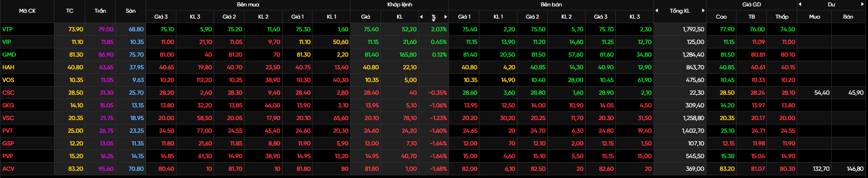Click the Cao high price header

[x=721, y=17]
